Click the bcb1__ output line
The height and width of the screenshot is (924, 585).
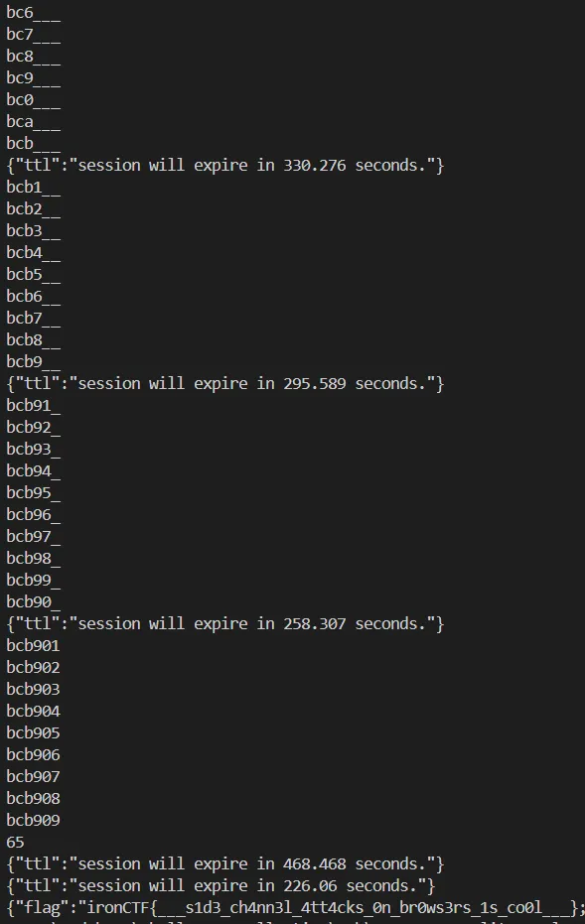click(x=33, y=188)
